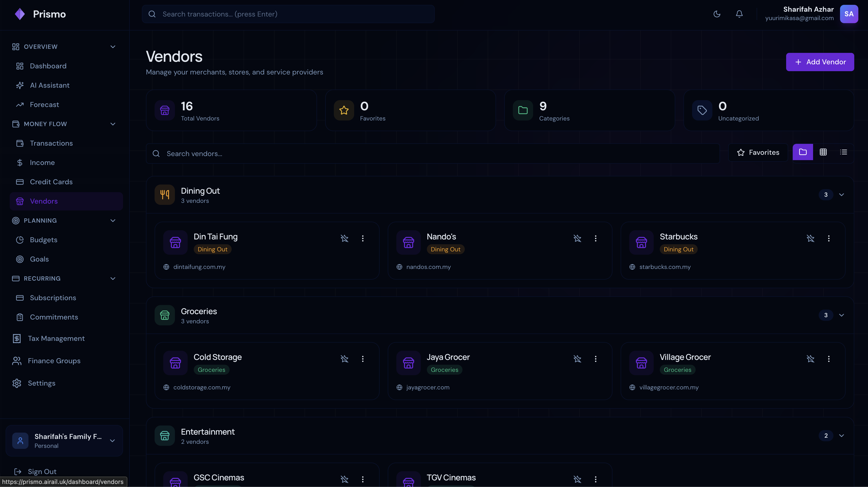Open Subscriptions page from sidebar
Viewport: 868px width, 487px height.
(53, 298)
